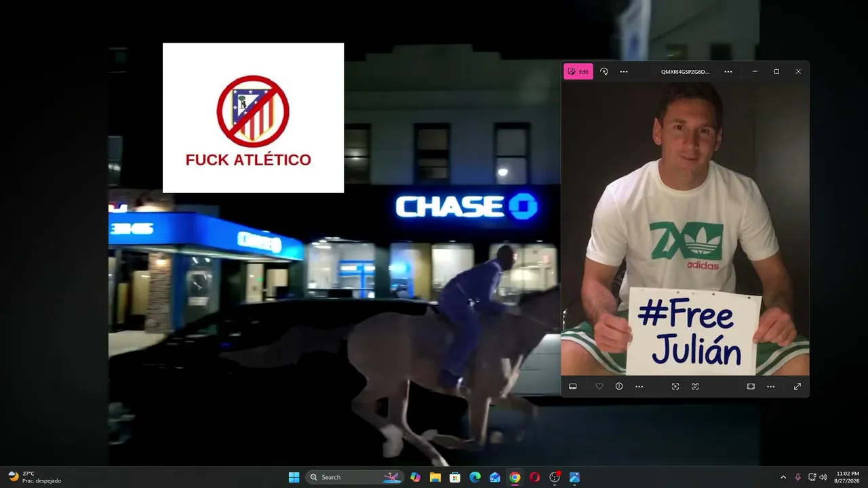The image size is (868, 488).
Task: Enter full screen with the diagonal arrows icon
Action: pos(797,386)
